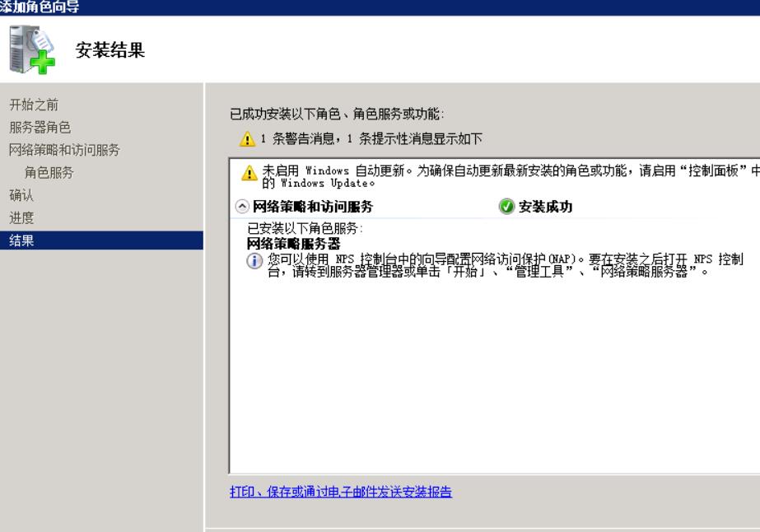Click the warning icon beside '1 条警告消息'
The height and width of the screenshot is (532, 760).
click(x=247, y=139)
